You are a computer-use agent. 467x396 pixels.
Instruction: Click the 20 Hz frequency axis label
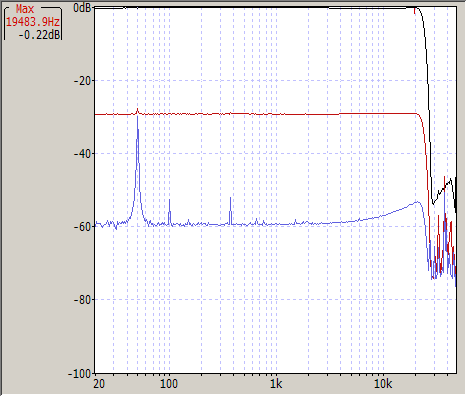click(x=99, y=384)
